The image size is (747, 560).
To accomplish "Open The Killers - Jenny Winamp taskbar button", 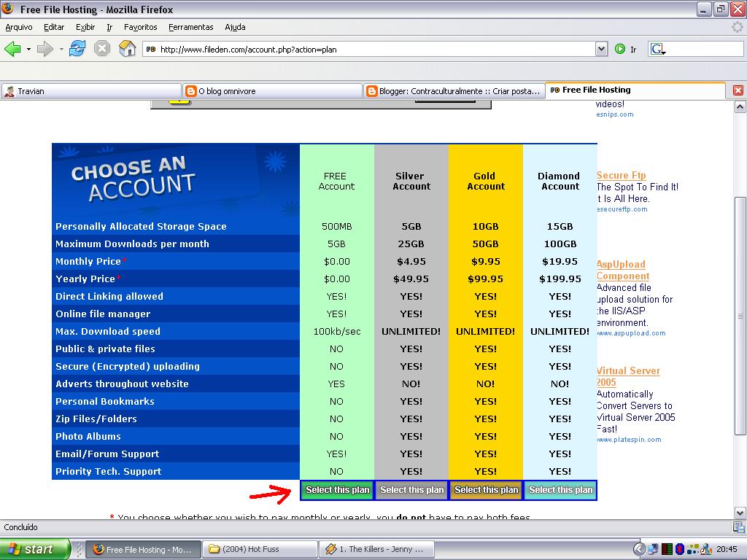I will click(377, 549).
